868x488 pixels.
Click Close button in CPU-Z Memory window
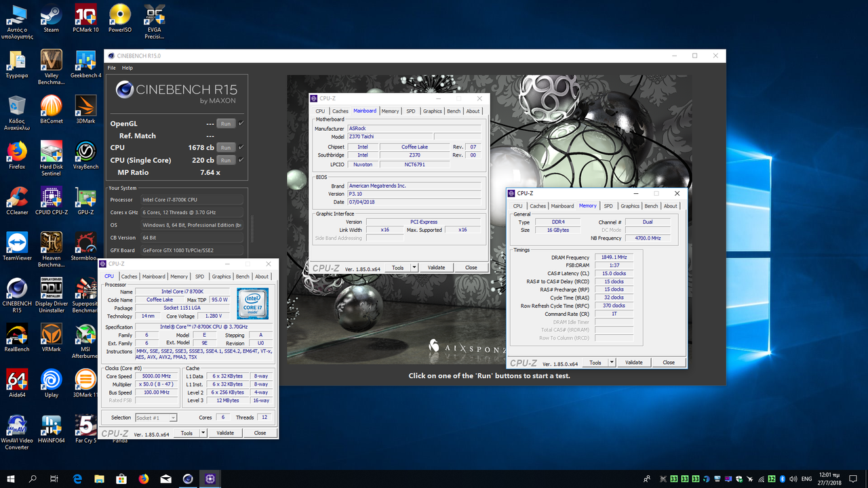click(669, 362)
